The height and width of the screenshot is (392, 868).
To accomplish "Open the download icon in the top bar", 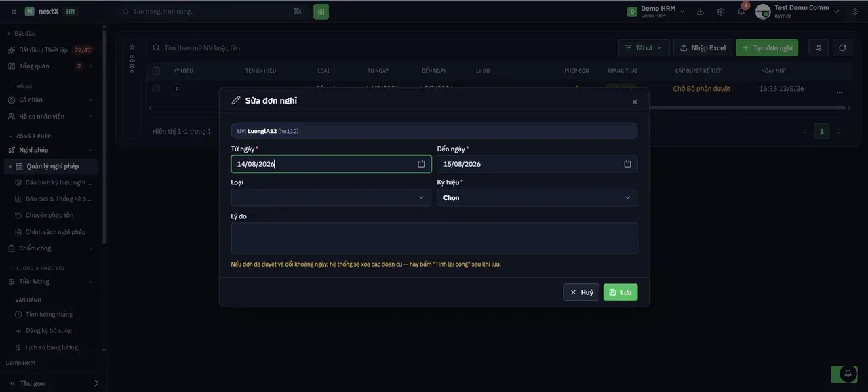I will click(701, 12).
